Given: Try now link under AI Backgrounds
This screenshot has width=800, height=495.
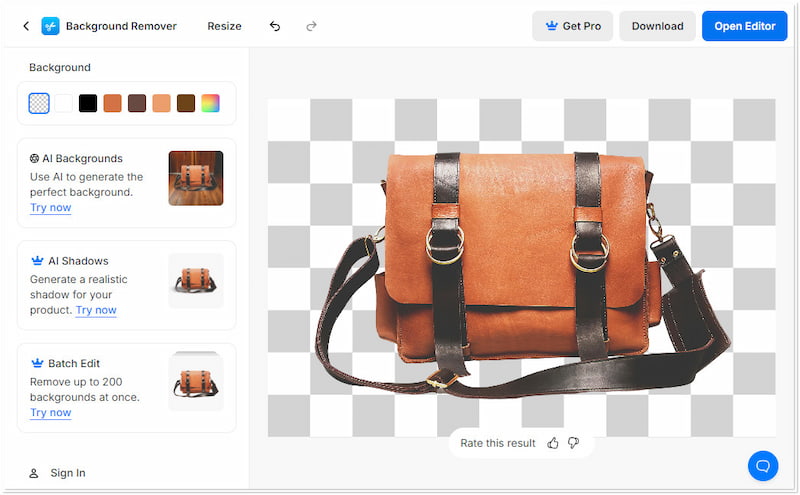Looking at the screenshot, I should [x=50, y=207].
